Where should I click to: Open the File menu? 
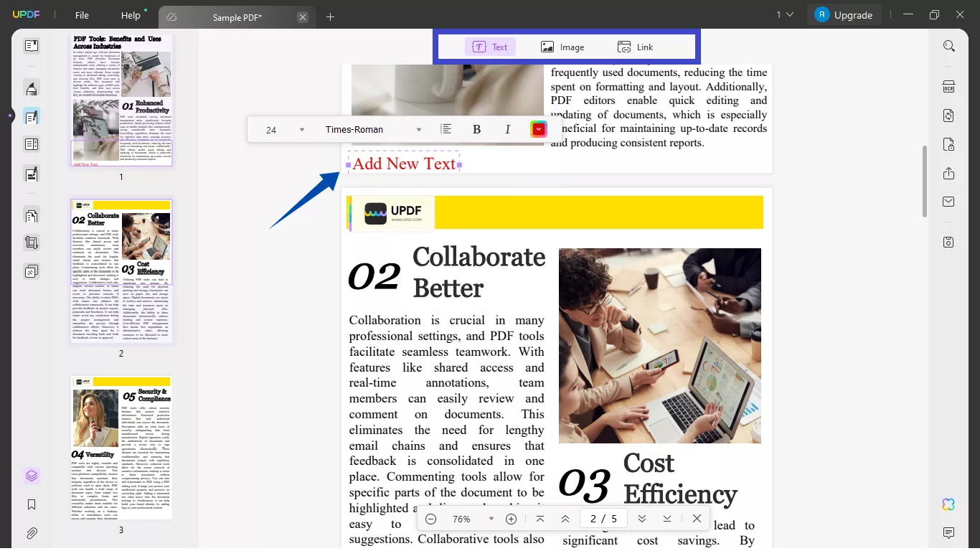click(x=81, y=15)
